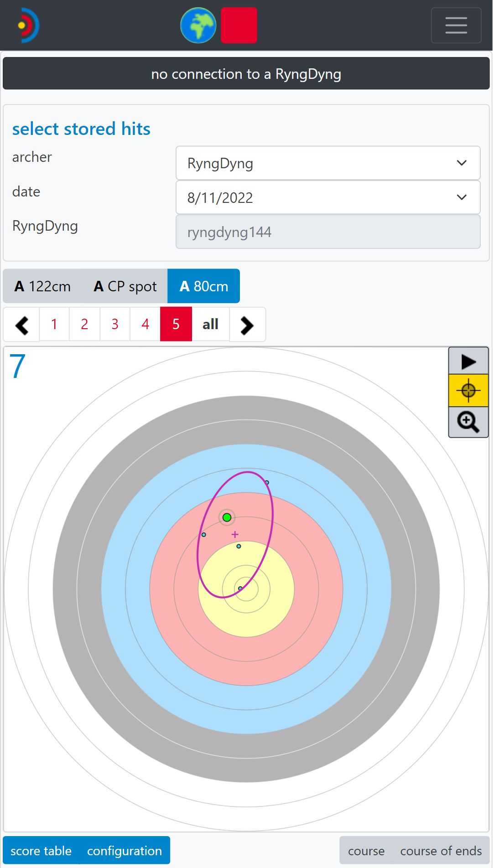
Task: Select the A 80cm target tab
Action: [203, 286]
